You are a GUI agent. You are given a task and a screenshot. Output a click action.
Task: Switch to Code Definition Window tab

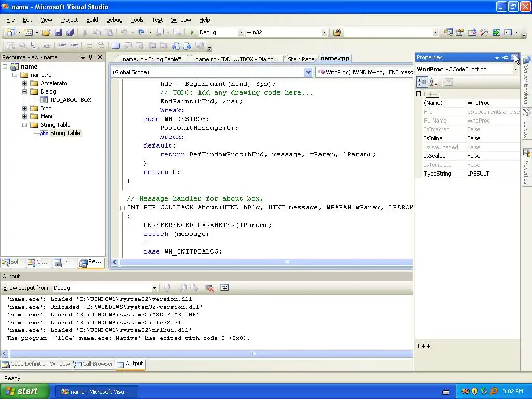point(36,364)
